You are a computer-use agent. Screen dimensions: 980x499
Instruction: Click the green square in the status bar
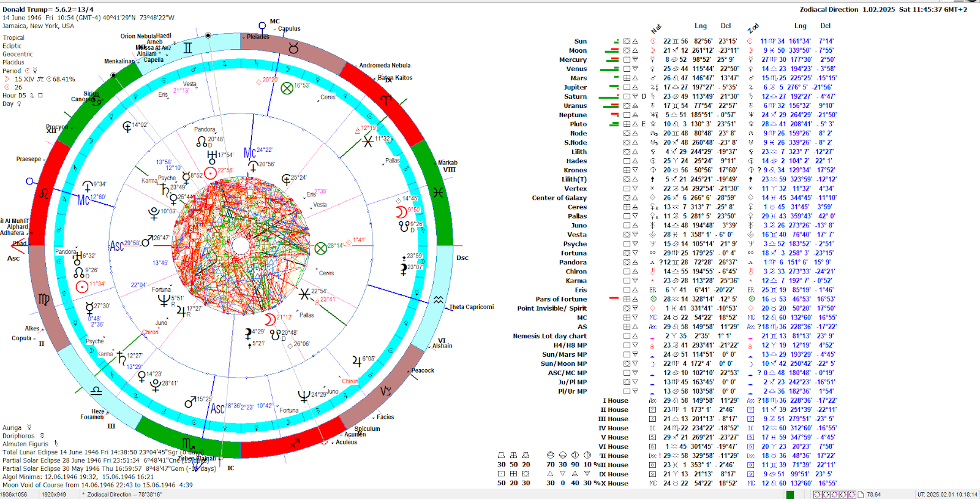click(x=790, y=495)
